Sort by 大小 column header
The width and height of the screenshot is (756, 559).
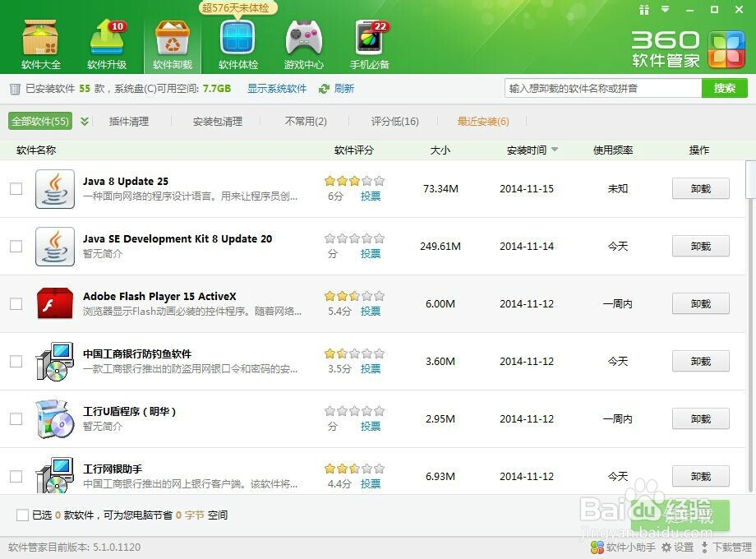coord(440,150)
